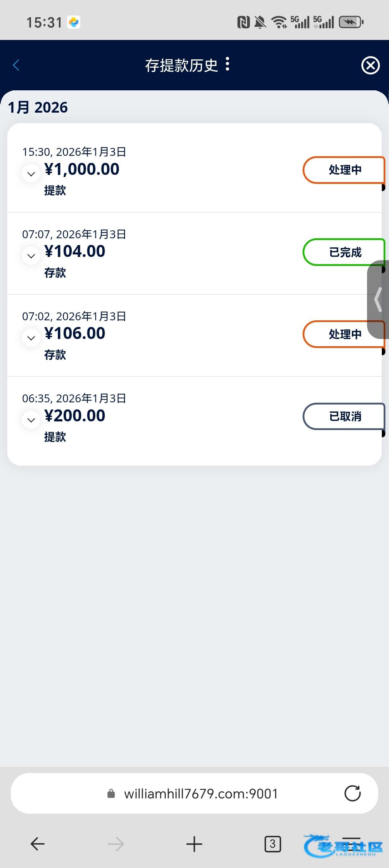This screenshot has height=868, width=389.
Task: Tap the green 已完成 status badge
Action: [344, 252]
